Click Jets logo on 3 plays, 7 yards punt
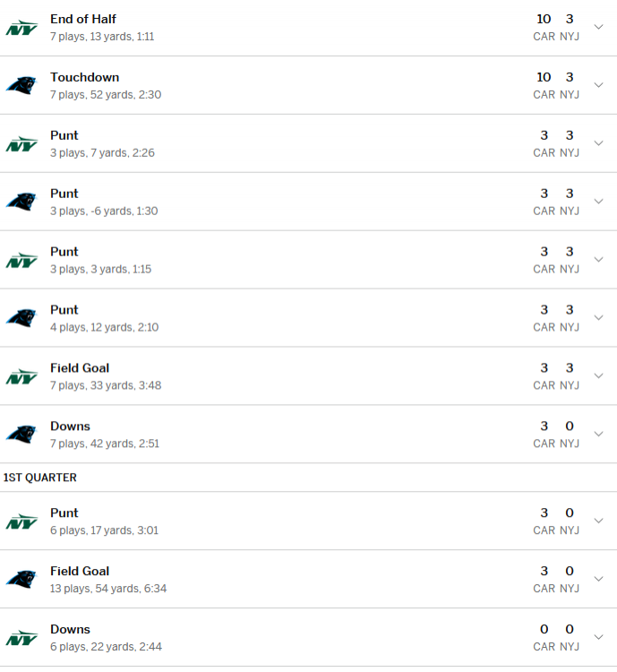The height and width of the screenshot is (672, 617). (21, 143)
